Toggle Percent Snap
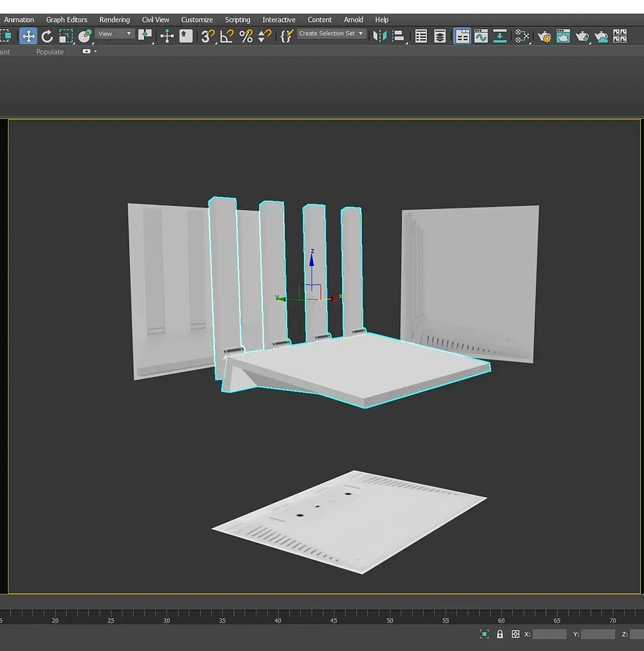The height and width of the screenshot is (651, 644). point(246,37)
